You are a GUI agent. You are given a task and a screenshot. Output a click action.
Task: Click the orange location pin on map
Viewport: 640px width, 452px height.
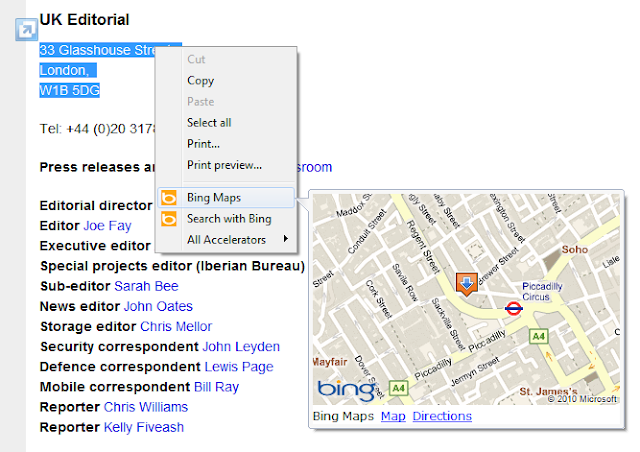467,284
